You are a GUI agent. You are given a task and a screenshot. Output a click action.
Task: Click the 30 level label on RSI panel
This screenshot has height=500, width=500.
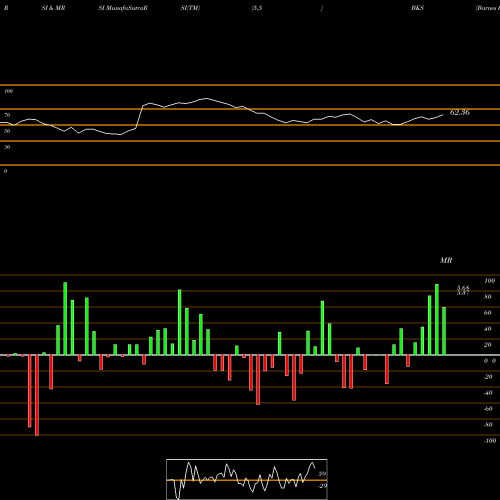pyautogui.click(x=7, y=147)
